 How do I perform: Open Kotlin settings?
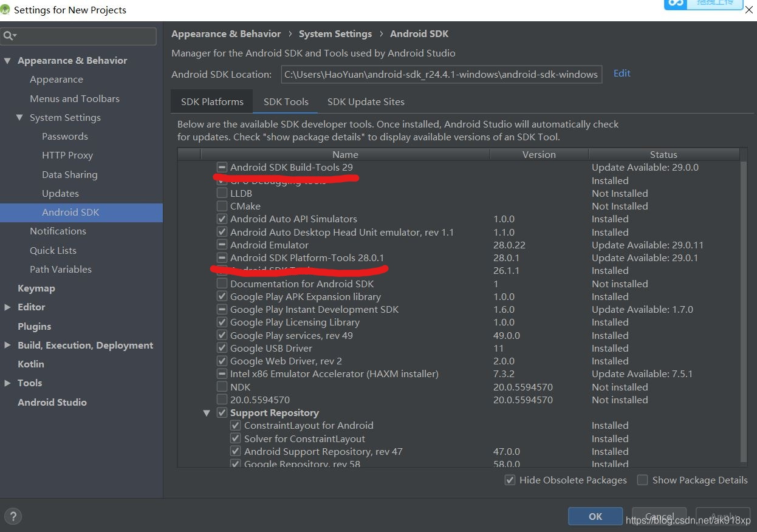pos(31,364)
